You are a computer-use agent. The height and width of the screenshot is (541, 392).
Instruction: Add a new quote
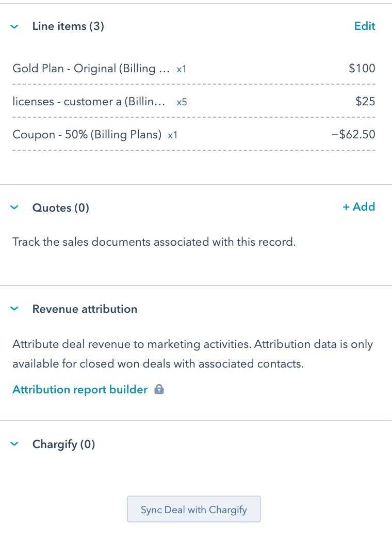pyautogui.click(x=359, y=207)
